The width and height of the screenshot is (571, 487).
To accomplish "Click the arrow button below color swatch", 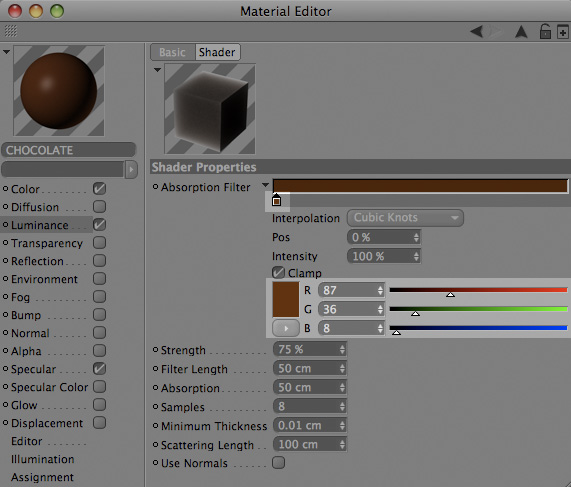I will pyautogui.click(x=286, y=328).
